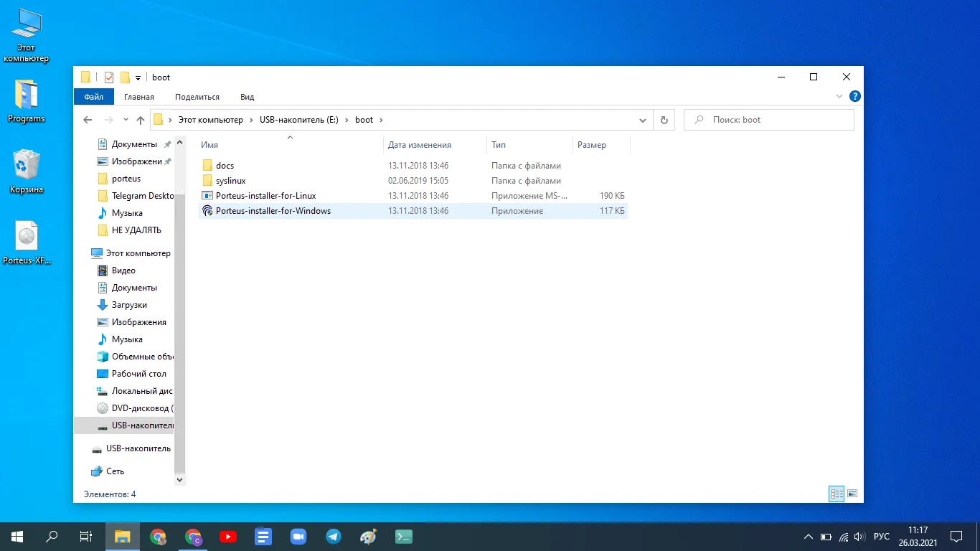Click the Up one level arrow icon
Screen dimensions: 980x551
pos(141,120)
